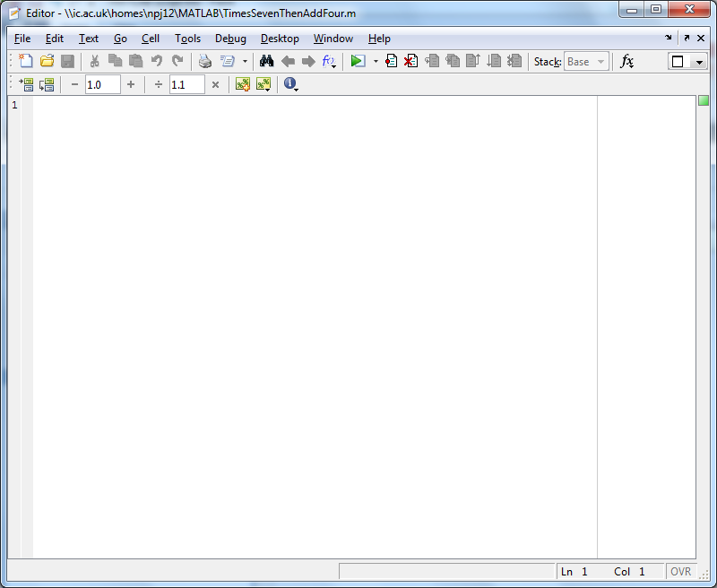Open the show functions f() dropdown
Screen dimensions: 717x588
tap(329, 61)
